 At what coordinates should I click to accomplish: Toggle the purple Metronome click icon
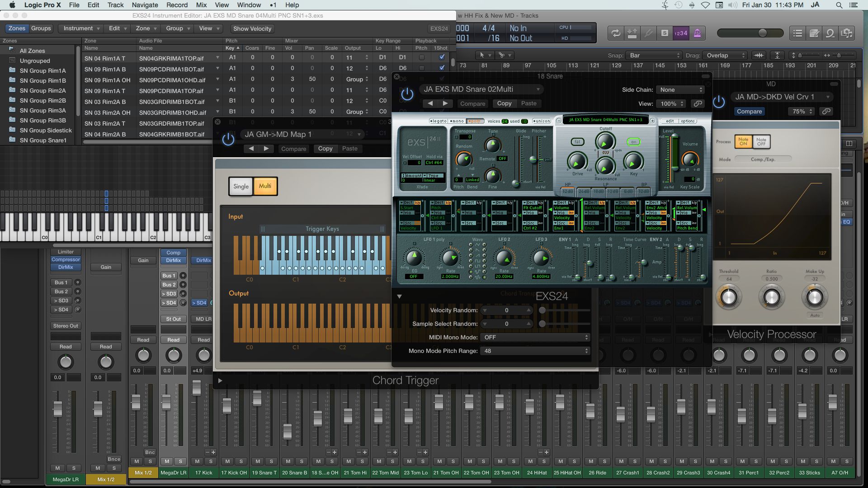pos(697,33)
